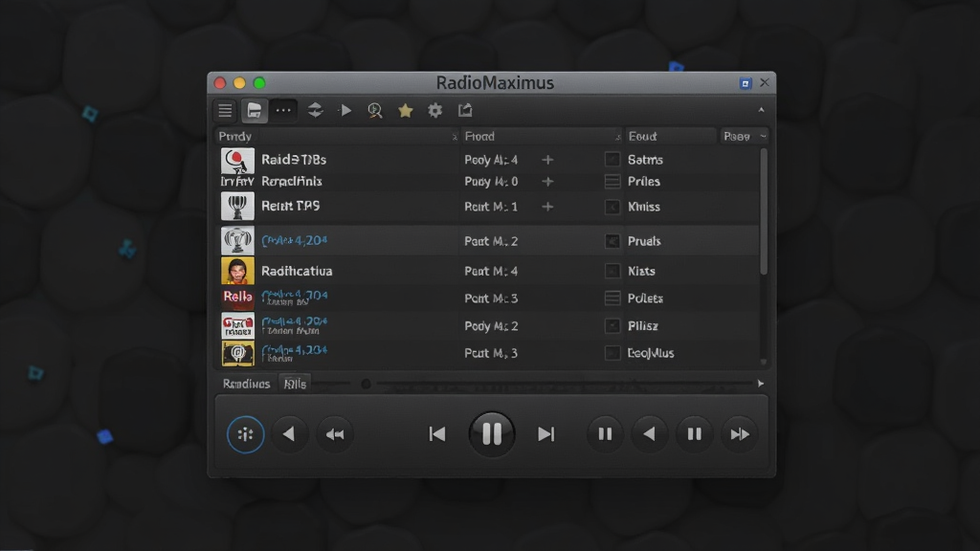Click the share export icon
Viewport: 980px width, 551px height.
point(465,111)
